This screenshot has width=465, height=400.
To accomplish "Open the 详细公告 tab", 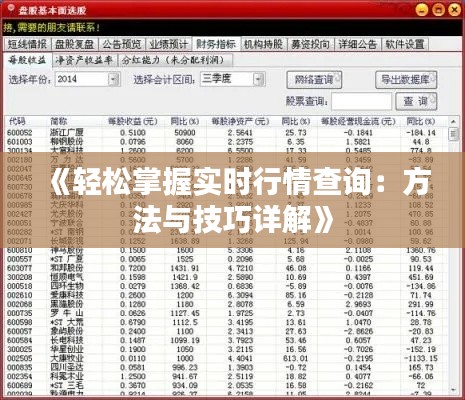I will pyautogui.click(x=357, y=44).
